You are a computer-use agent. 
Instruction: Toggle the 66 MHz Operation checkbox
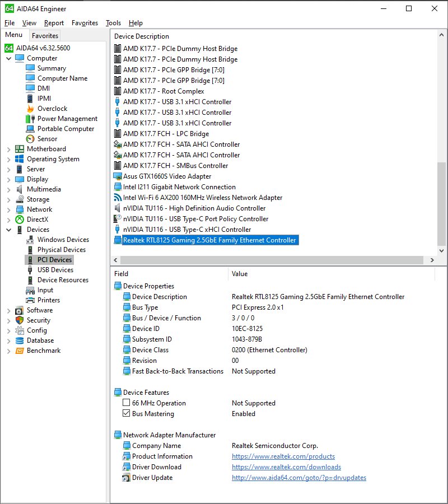point(127,403)
